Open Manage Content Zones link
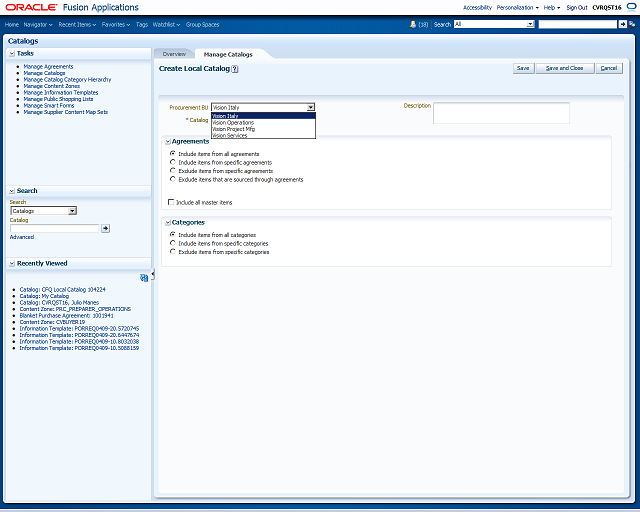This screenshot has width=640, height=512. click(52, 86)
